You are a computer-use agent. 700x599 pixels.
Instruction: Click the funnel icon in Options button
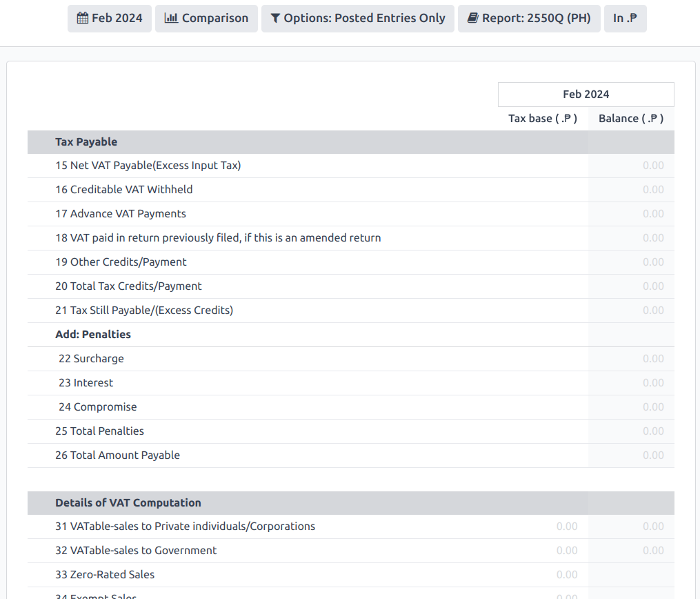coord(275,18)
